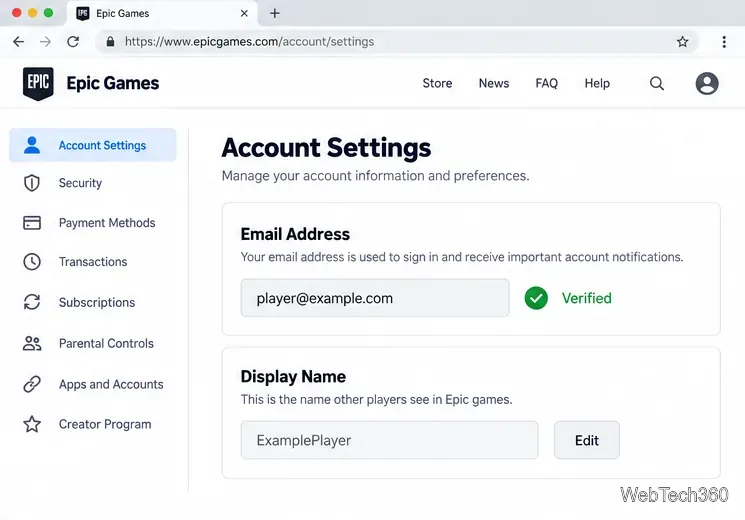Open the browser three-dot menu
This screenshot has height=520, width=745.
pyautogui.click(x=724, y=42)
